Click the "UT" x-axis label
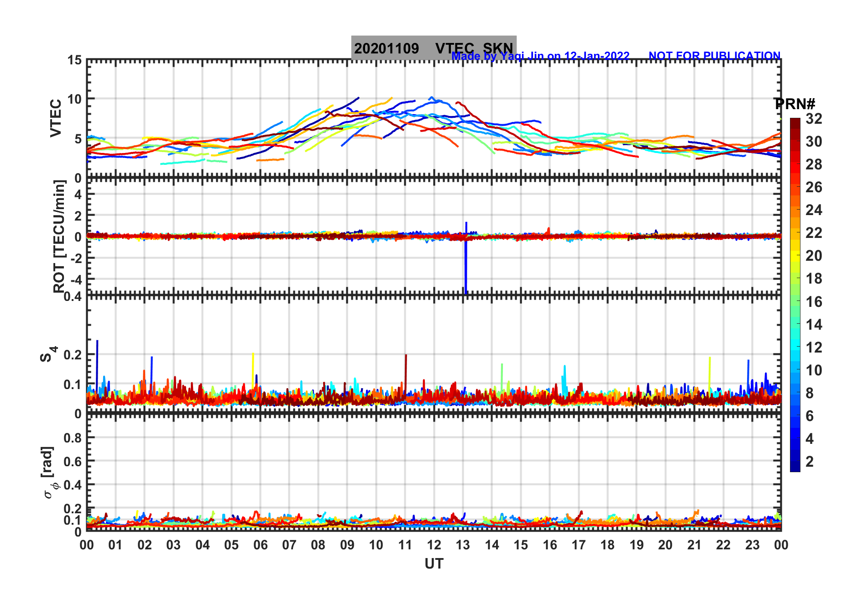The image size is (868, 590). [434, 564]
